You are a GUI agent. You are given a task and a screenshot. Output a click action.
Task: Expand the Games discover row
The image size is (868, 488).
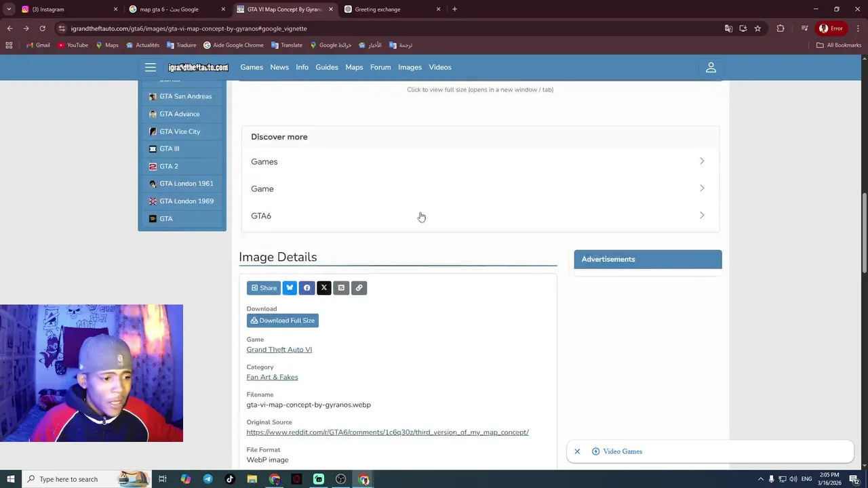pyautogui.click(x=480, y=161)
